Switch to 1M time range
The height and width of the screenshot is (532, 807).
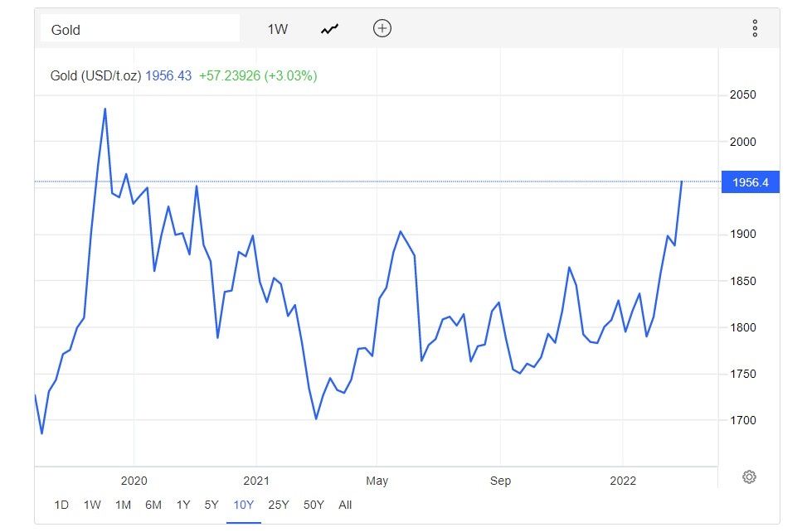pos(123,505)
